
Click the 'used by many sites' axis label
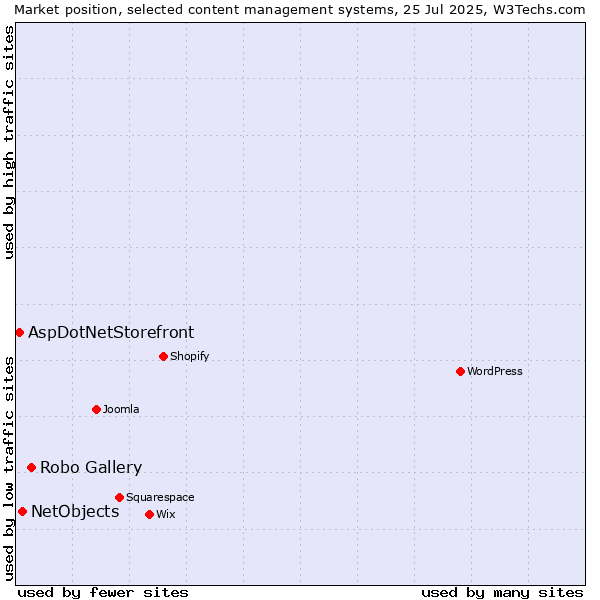pyautogui.click(x=502, y=593)
